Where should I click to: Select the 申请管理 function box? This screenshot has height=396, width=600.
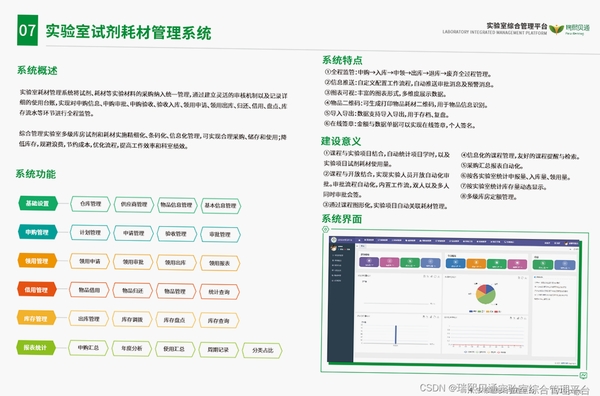tap(134, 233)
